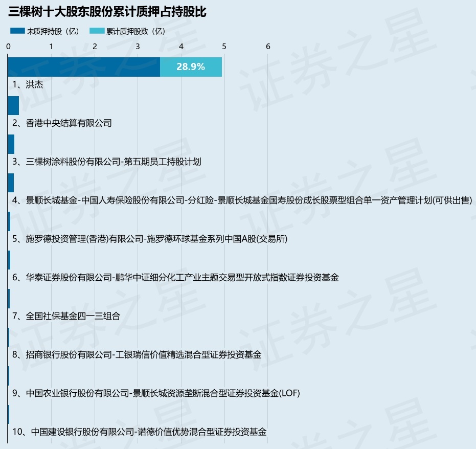Screen dimensions: 476x449
Task: Select the light blue 28.9% pledged bar segment
Action: pyautogui.click(x=191, y=67)
